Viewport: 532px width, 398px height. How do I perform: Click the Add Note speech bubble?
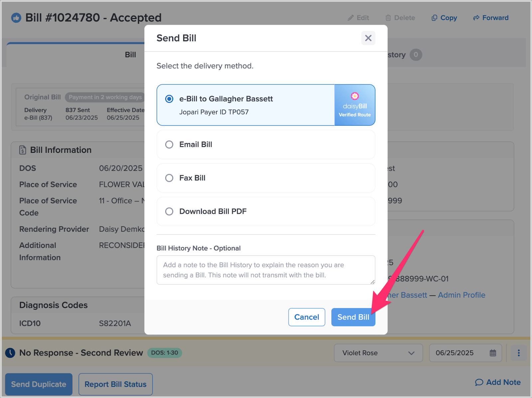[479, 382]
